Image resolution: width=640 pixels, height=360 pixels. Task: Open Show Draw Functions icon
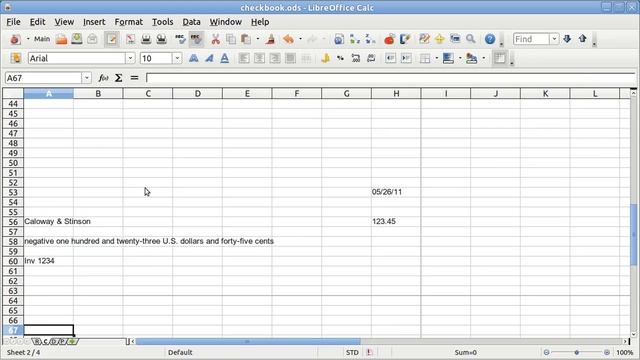404,39
